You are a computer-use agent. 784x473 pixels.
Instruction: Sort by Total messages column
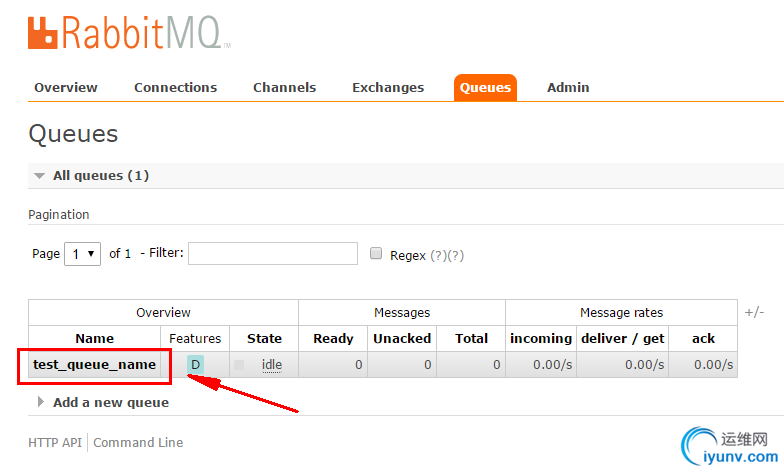tap(472, 338)
